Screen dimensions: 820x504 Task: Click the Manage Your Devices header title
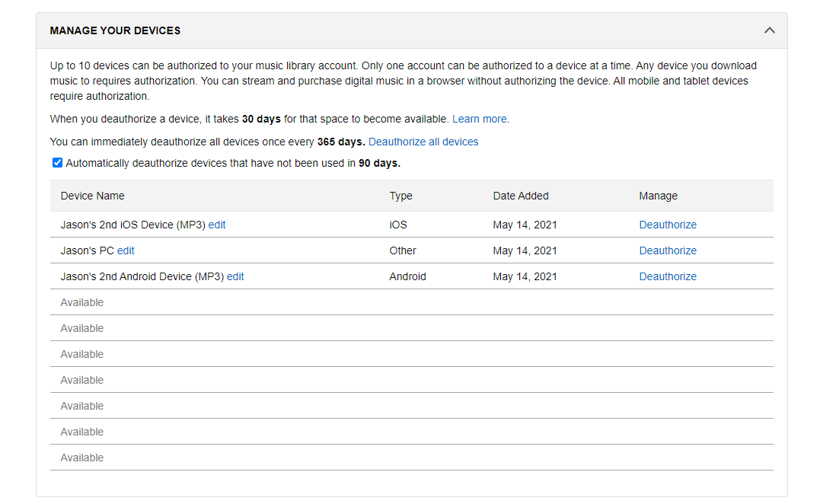[x=115, y=31]
